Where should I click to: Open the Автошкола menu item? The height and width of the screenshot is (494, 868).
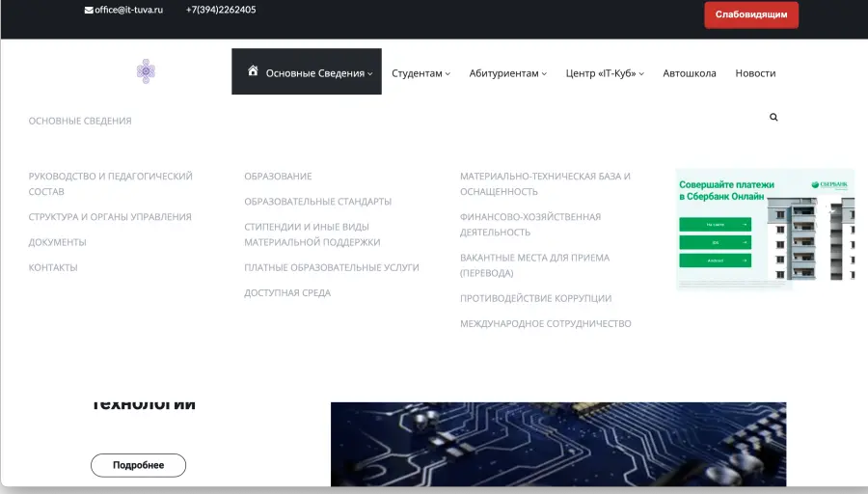pos(690,73)
